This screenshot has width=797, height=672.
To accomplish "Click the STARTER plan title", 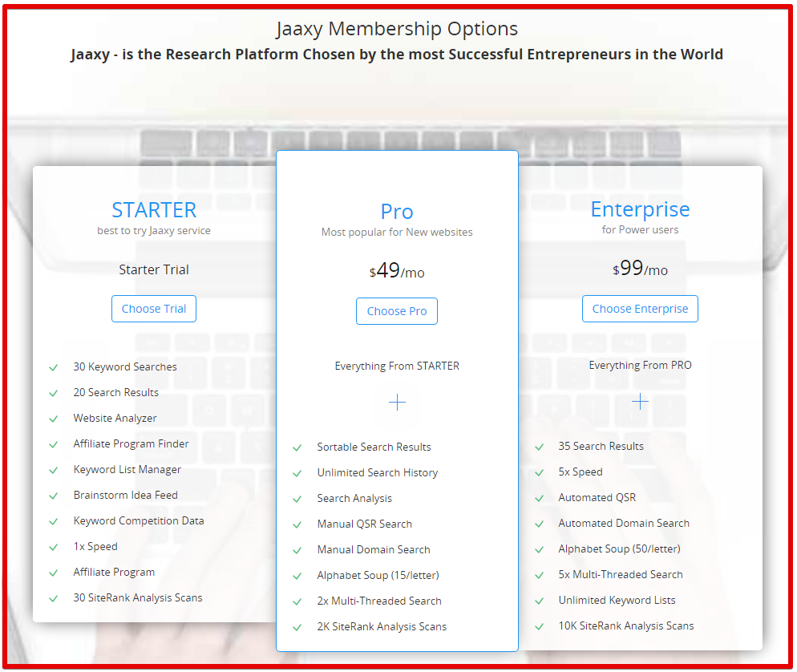I will 154,210.
